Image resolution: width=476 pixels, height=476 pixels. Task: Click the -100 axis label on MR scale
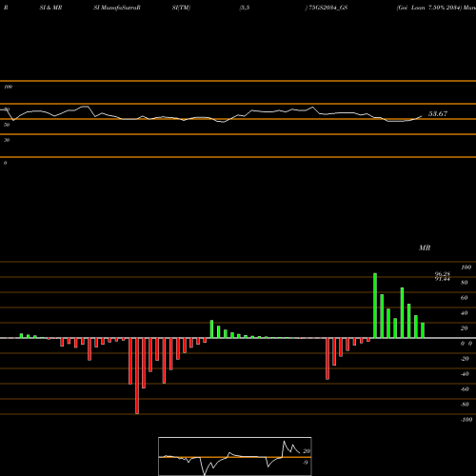[466, 420]
